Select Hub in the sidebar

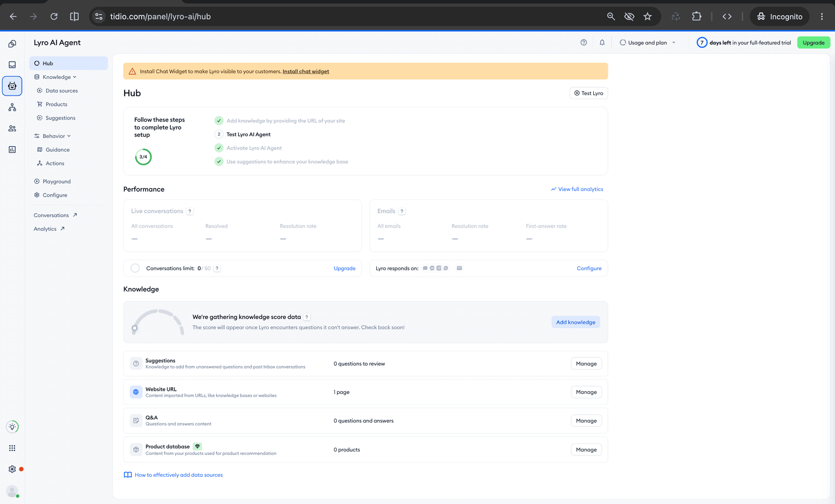click(68, 63)
